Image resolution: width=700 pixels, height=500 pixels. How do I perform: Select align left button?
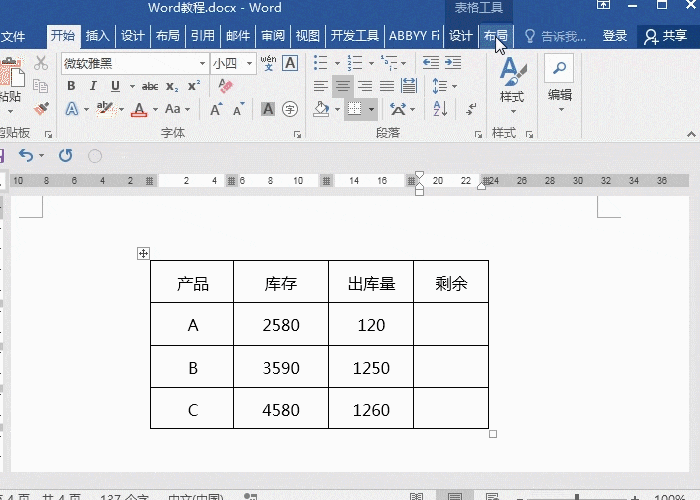321,86
